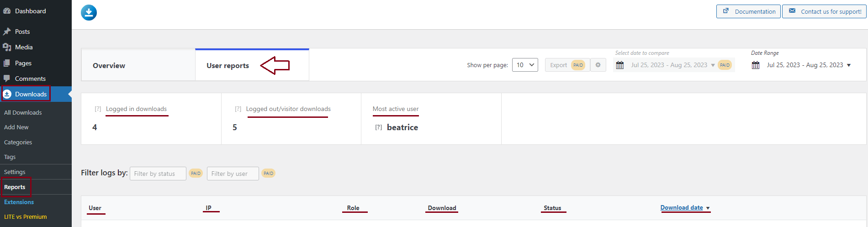
Task: Click the Logged in downloads label
Action: click(x=136, y=109)
